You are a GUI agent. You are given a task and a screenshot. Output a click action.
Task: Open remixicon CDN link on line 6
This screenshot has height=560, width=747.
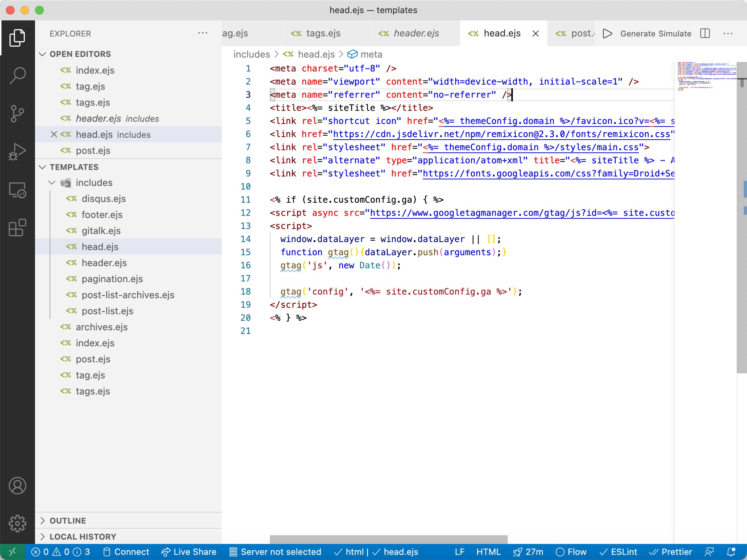tap(502, 134)
